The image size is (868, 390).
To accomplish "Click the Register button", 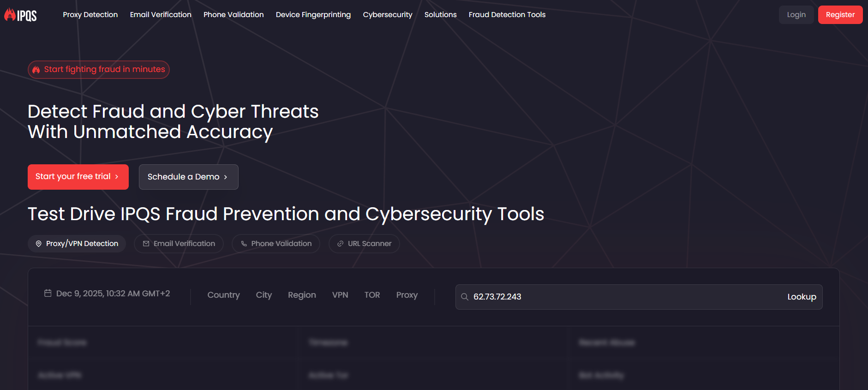I will pos(840,15).
